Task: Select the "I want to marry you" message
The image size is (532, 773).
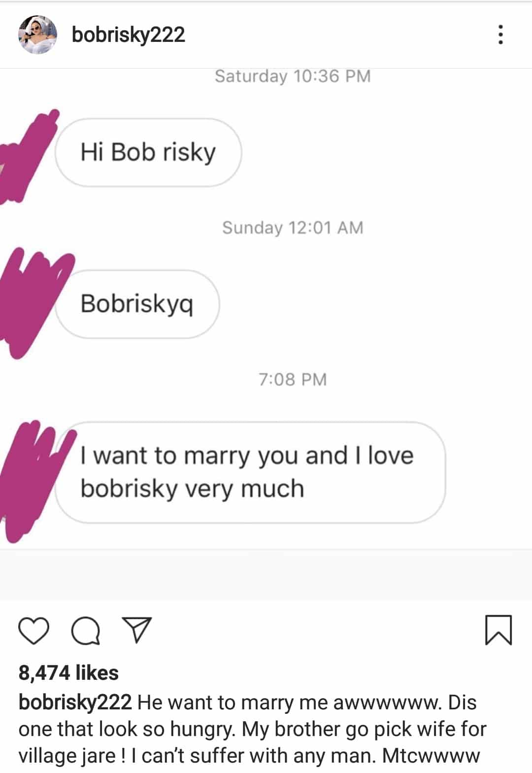Action: tap(250, 472)
